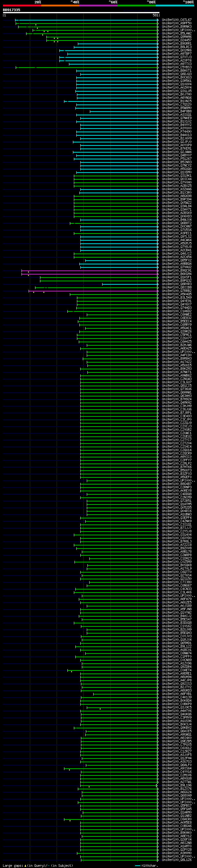The width and height of the screenshot is (197, 868).
Task: Open UniRef100_Q12FH4 hit
Action: (176, 758)
